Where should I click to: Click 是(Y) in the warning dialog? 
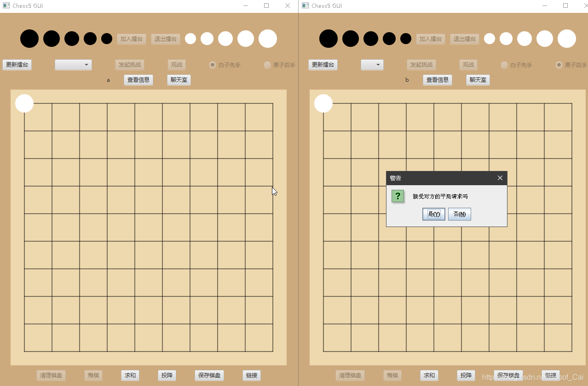click(x=434, y=214)
